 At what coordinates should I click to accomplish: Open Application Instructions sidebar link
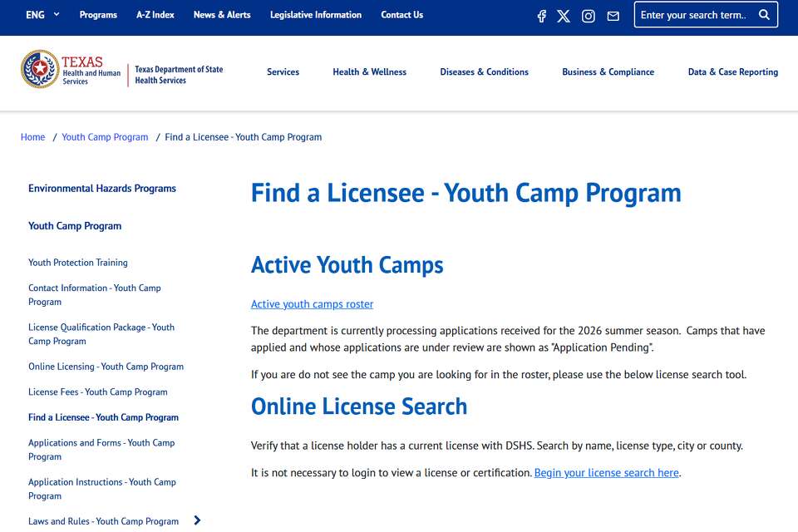(102, 489)
